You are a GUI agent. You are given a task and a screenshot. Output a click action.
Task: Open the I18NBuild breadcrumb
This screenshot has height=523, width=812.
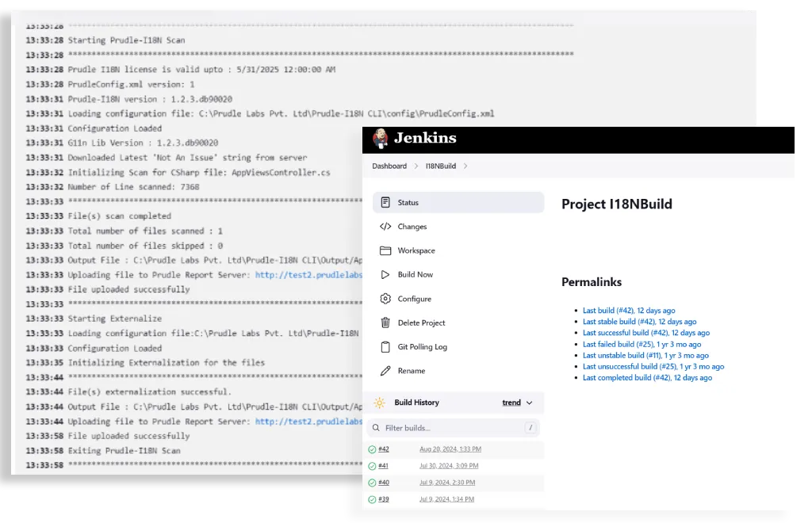click(x=441, y=166)
